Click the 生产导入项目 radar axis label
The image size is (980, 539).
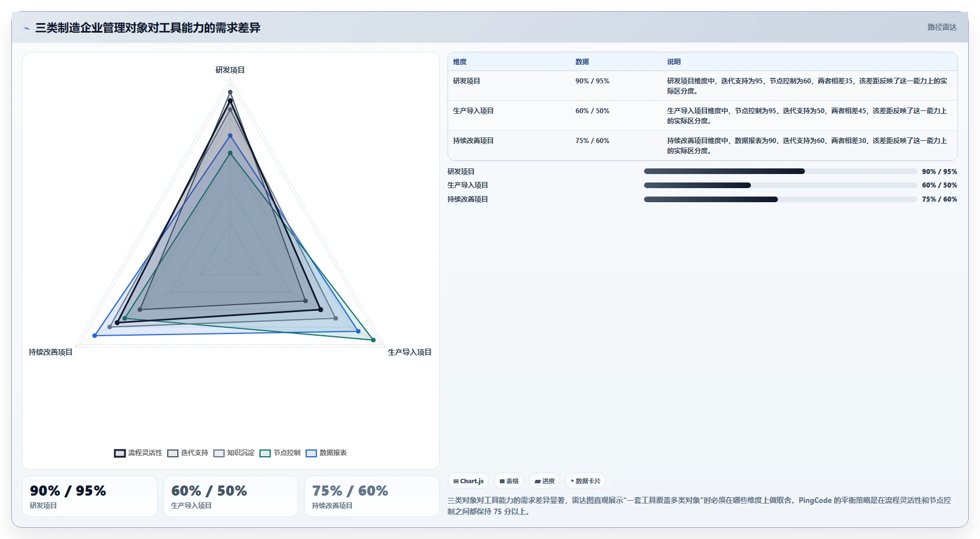pos(410,352)
